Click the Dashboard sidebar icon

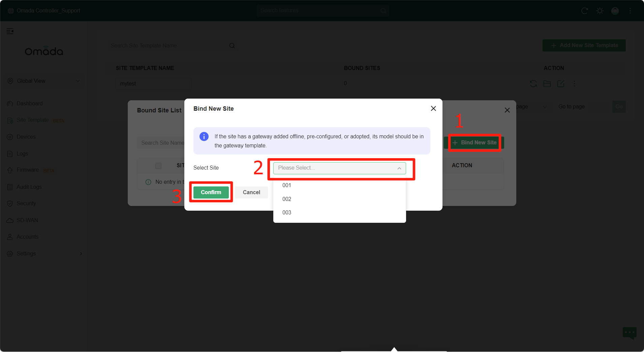(x=10, y=104)
